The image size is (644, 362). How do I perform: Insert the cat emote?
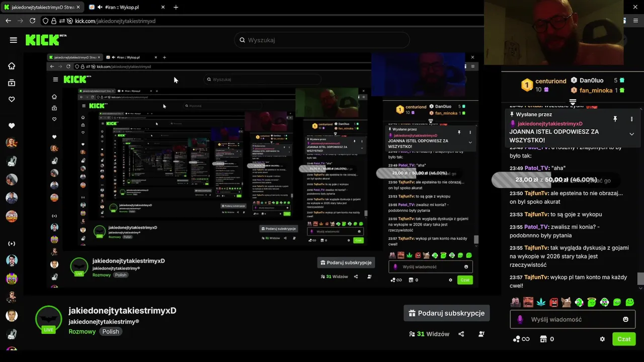coord(566,302)
